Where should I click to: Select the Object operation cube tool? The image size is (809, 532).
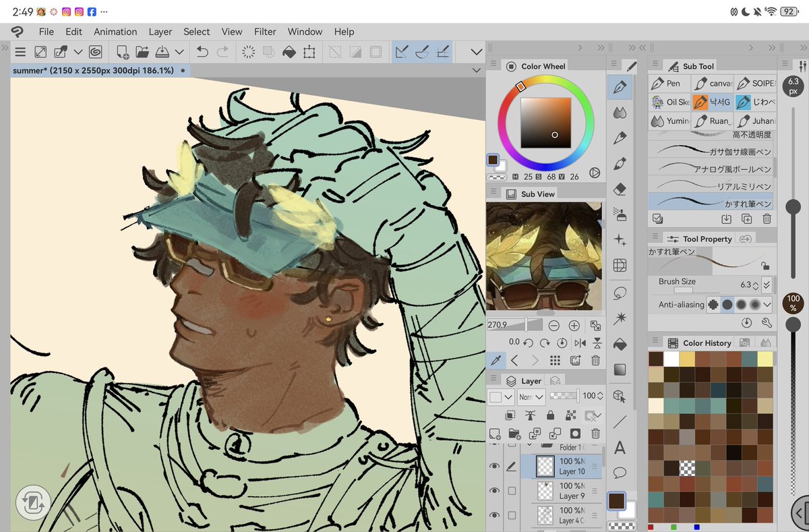[620, 395]
